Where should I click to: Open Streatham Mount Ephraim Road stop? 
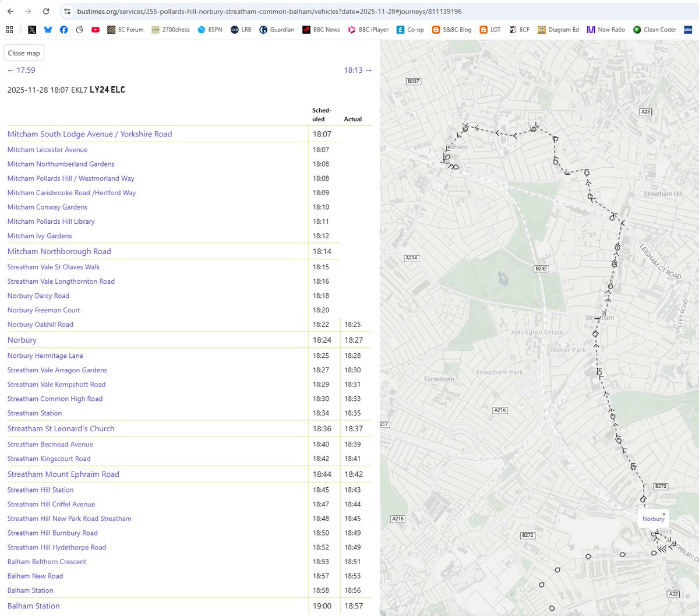point(63,474)
